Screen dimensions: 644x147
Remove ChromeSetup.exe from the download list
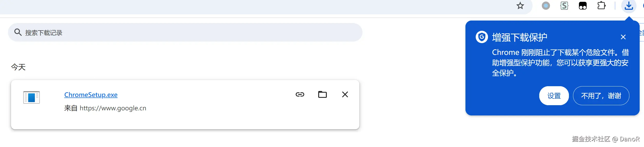click(345, 94)
